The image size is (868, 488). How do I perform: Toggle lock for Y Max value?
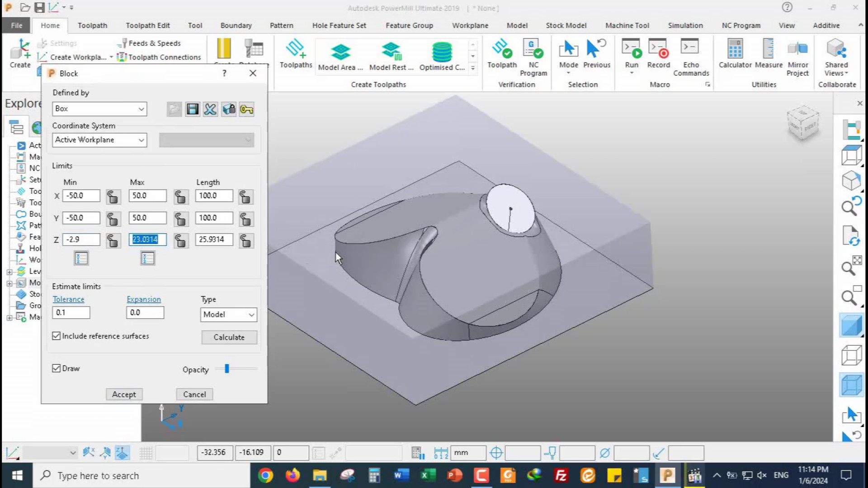180,219
